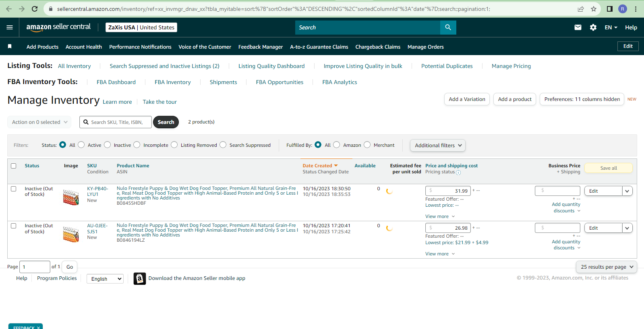This screenshot has width=644, height=329.
Task: Open the Chrome three-dot menu
Action: tap(636, 9)
